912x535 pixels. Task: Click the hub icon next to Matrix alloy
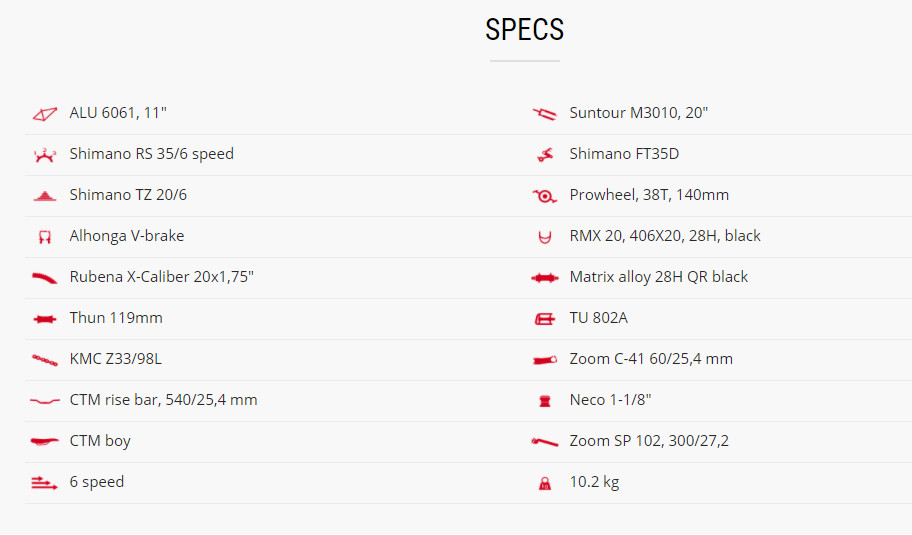point(545,278)
